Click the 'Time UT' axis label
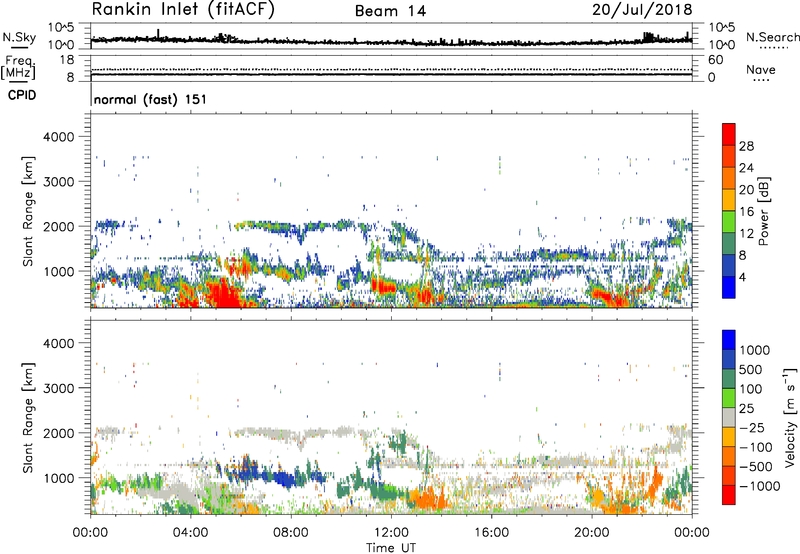800x554 pixels. click(391, 548)
